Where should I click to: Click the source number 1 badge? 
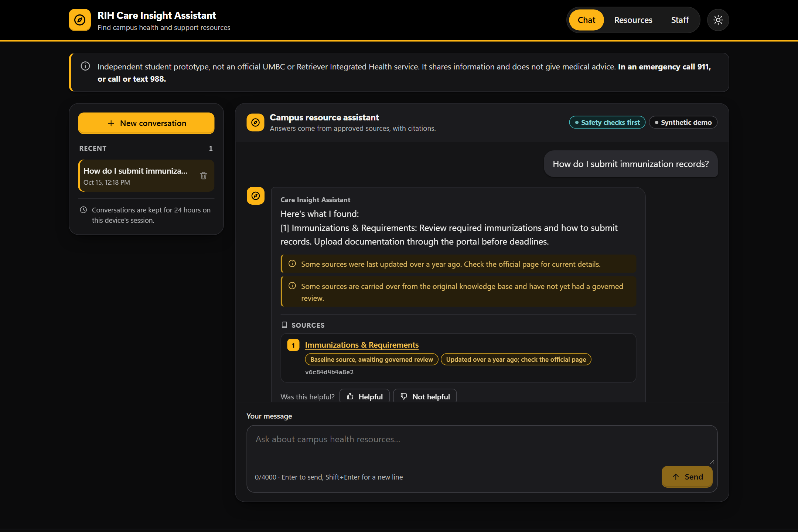(x=293, y=345)
